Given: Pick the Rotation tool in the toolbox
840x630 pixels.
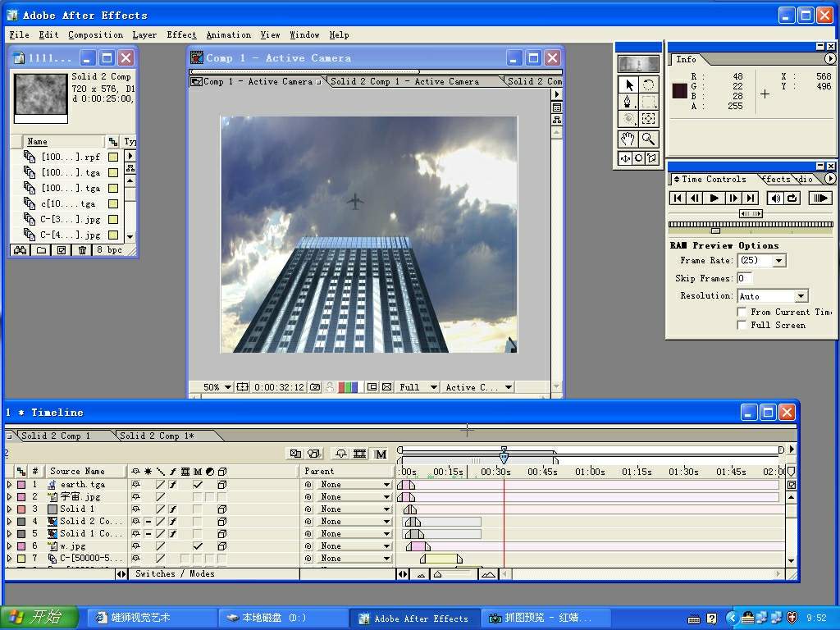Looking at the screenshot, I should (x=649, y=84).
